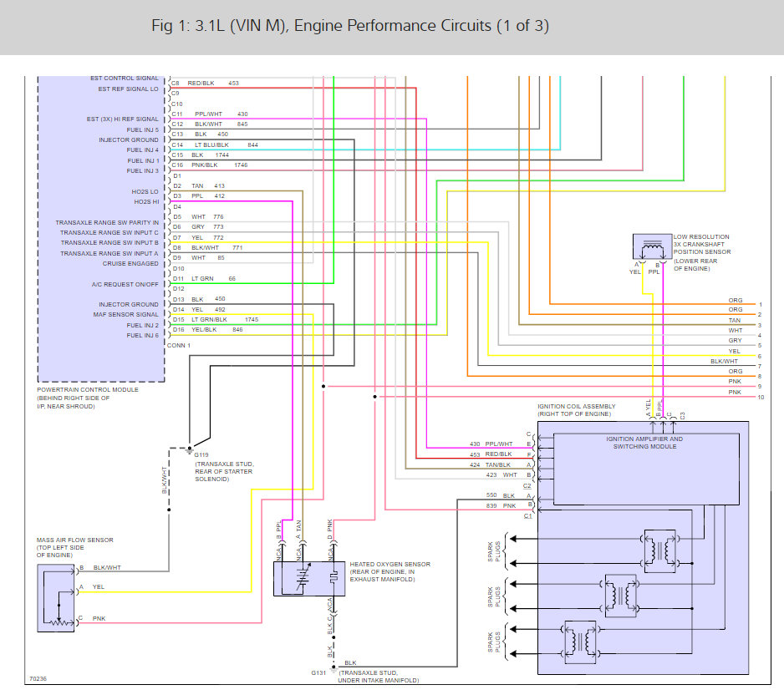Select the Powertrain Control Module block
This screenshot has height=695, width=784.
tap(100, 226)
